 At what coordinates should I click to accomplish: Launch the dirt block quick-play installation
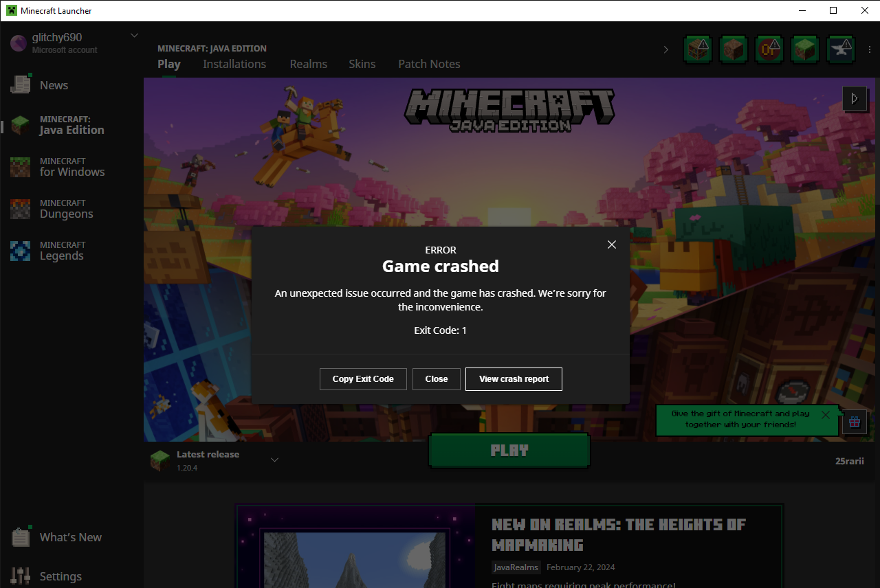coord(734,49)
